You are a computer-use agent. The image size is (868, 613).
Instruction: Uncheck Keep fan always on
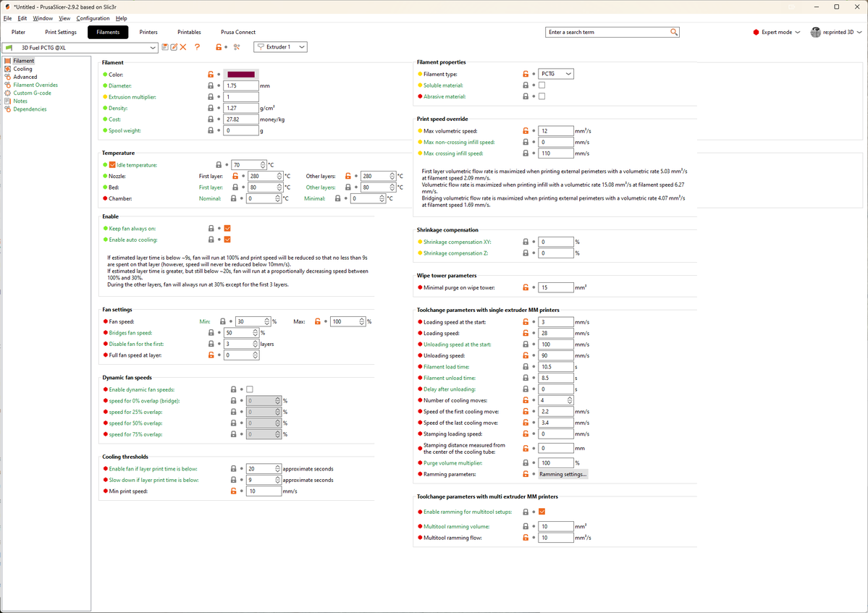pos(227,228)
